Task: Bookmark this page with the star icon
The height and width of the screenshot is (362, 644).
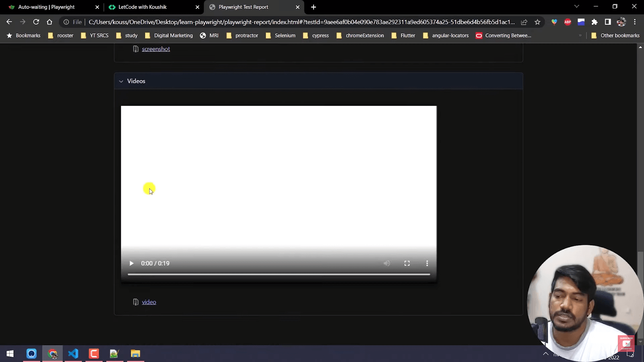Action: point(537,22)
